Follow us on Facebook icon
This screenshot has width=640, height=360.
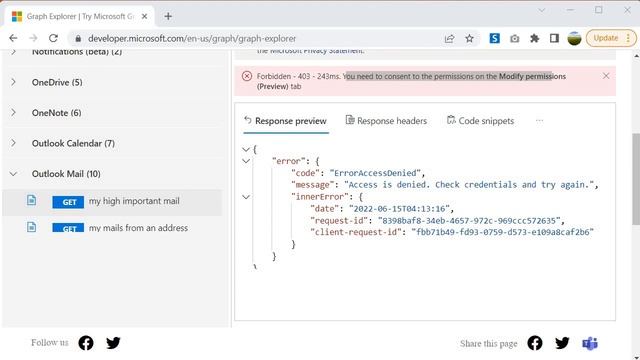[x=86, y=343]
